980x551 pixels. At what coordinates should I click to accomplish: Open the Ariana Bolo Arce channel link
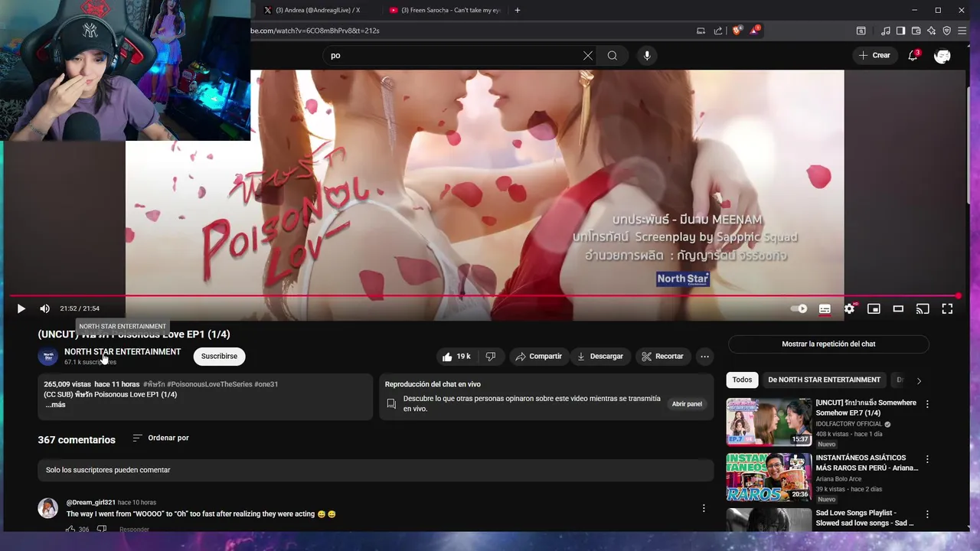838,479
